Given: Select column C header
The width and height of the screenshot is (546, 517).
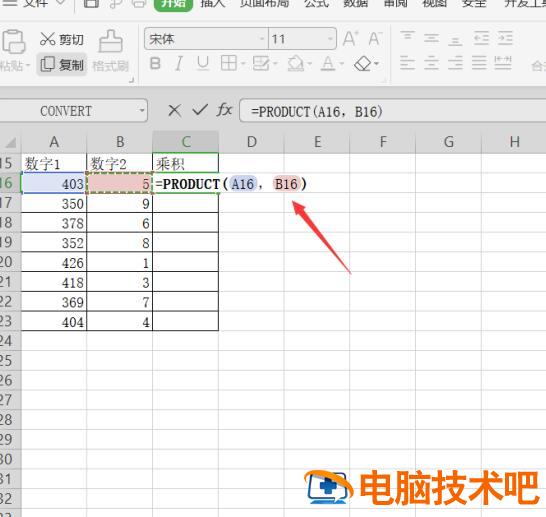Looking at the screenshot, I should click(186, 142).
